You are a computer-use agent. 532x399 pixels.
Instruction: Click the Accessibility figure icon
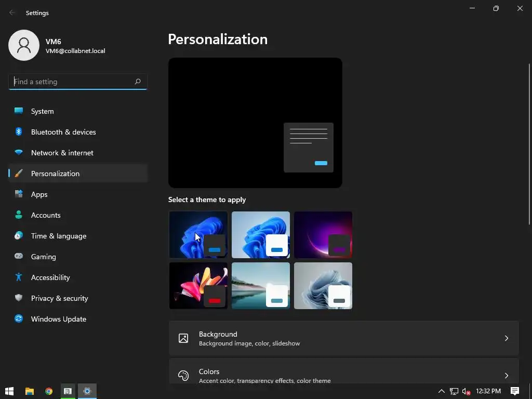click(19, 277)
